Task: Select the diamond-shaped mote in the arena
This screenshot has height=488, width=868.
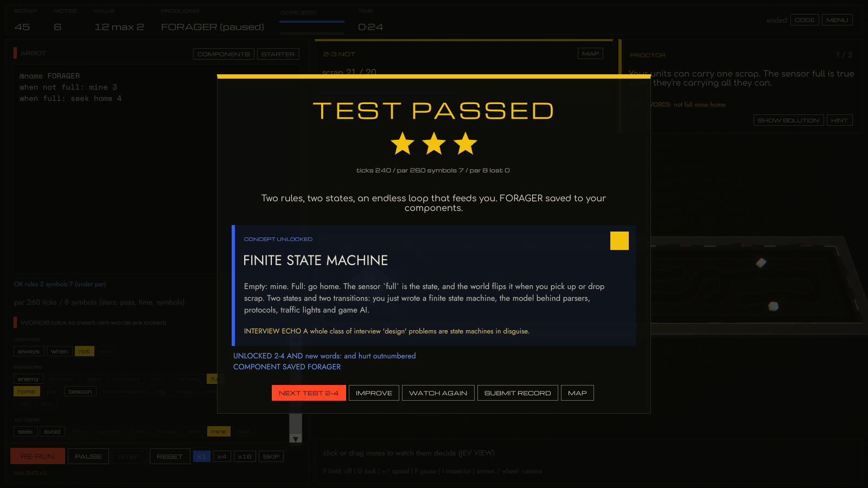Action: pyautogui.click(x=761, y=263)
